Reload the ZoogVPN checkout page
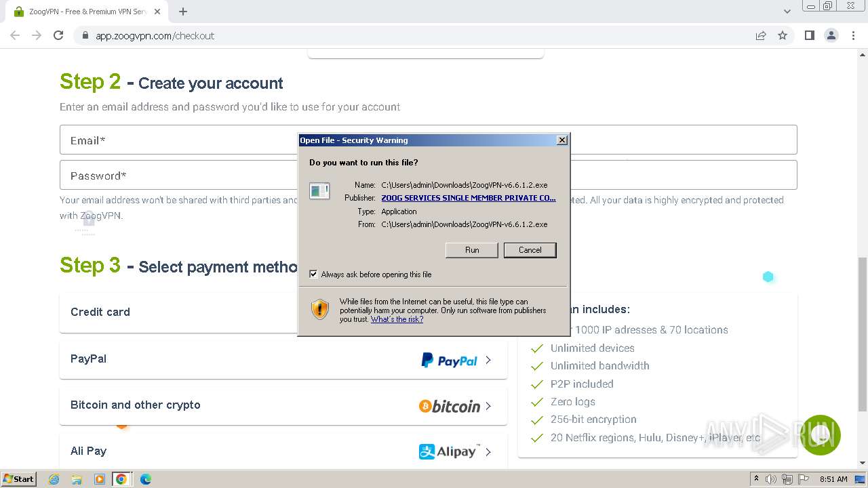This screenshot has width=868, height=488. click(58, 35)
